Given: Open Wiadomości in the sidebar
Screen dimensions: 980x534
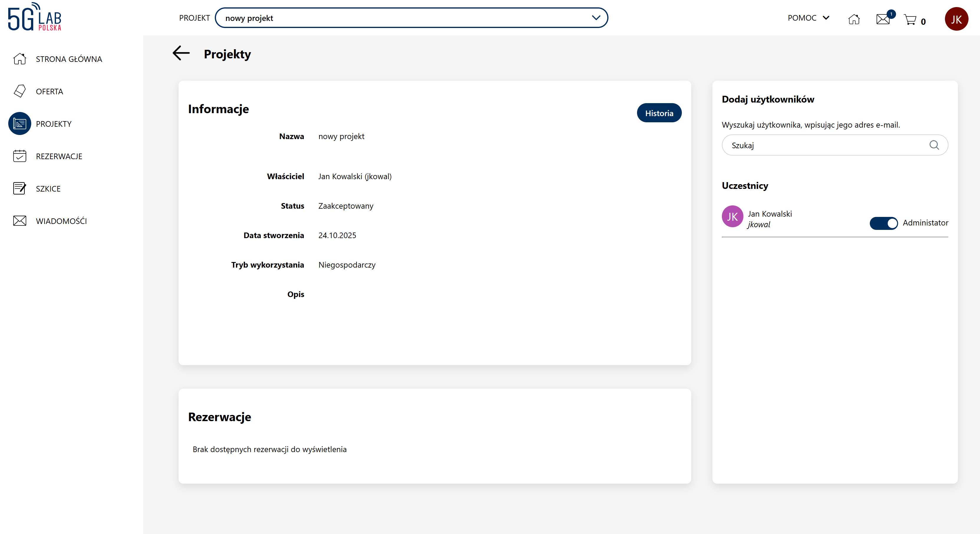Looking at the screenshot, I should pyautogui.click(x=61, y=221).
